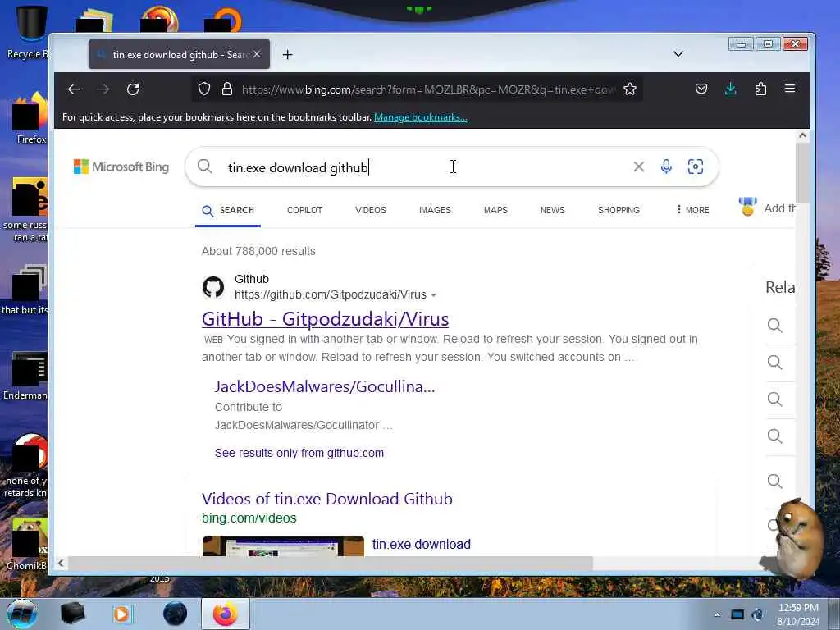Click the network icon in system tray
Image resolution: width=840 pixels, height=630 pixels.
tap(737, 614)
